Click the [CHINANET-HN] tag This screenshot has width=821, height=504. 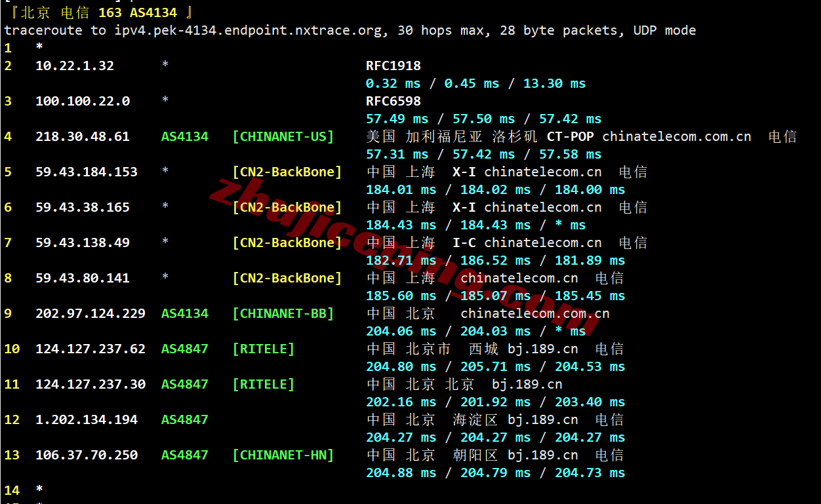click(x=283, y=455)
